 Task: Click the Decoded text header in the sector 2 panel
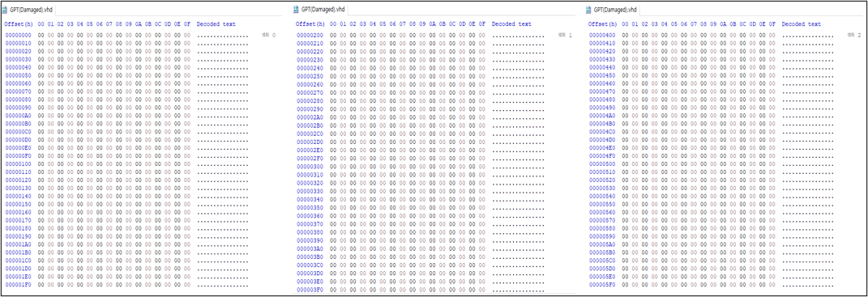pyautogui.click(x=802, y=24)
